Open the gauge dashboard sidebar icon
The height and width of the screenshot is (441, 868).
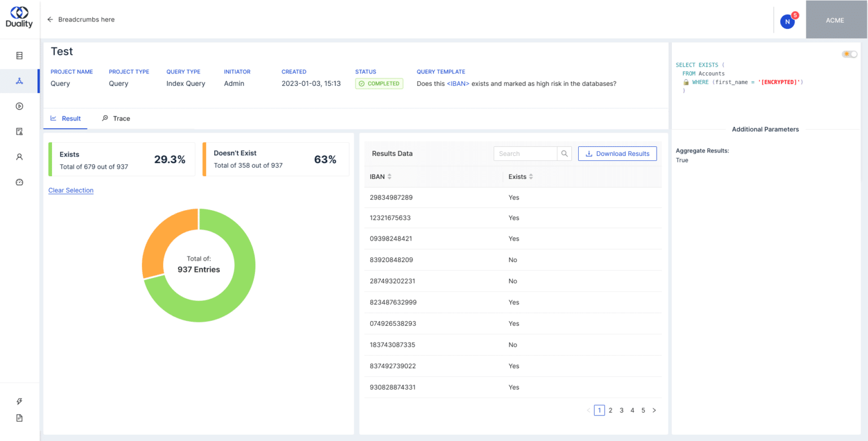(19, 182)
